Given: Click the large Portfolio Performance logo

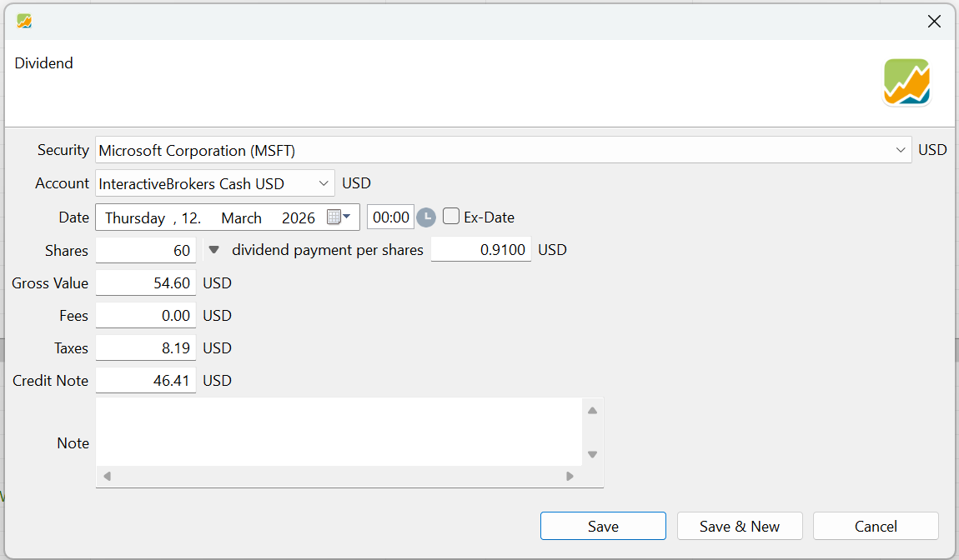Looking at the screenshot, I should (x=906, y=82).
